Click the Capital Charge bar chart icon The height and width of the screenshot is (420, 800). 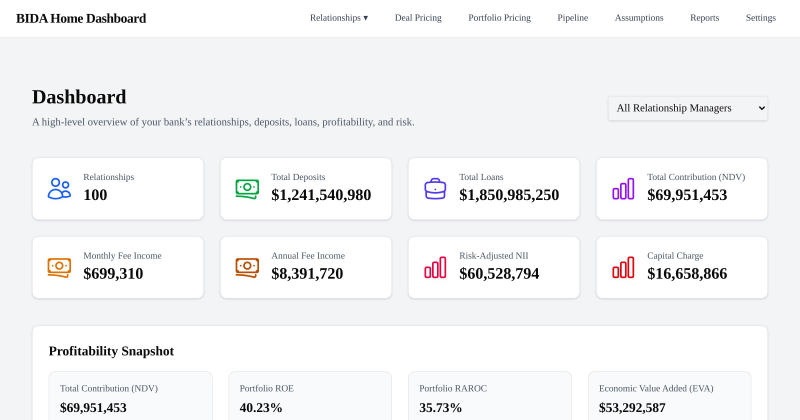pos(623,267)
